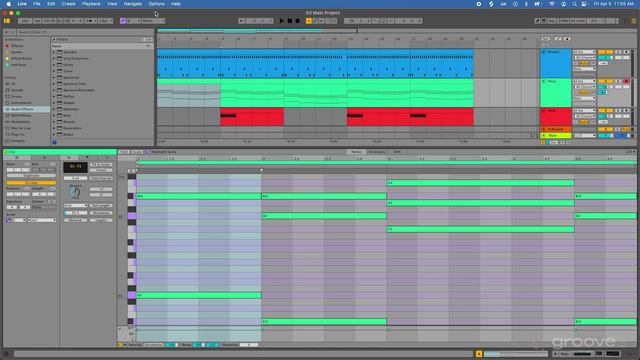This screenshot has width=640, height=360.
Task: Toggle the yellow MIDI editor preview headphone switch
Action: point(120,345)
